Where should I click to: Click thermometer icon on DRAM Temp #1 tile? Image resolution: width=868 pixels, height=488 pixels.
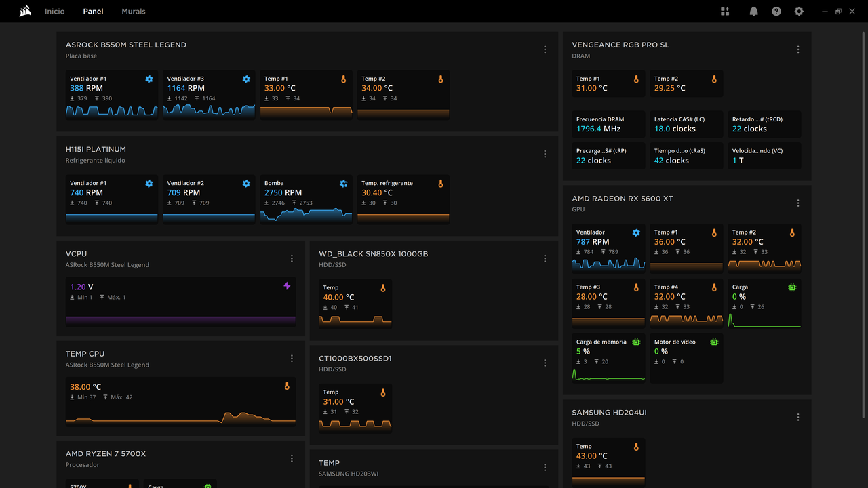click(636, 79)
